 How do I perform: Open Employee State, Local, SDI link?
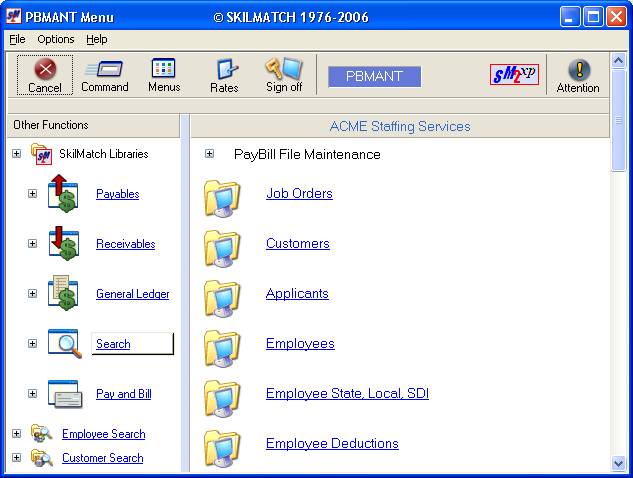point(347,394)
